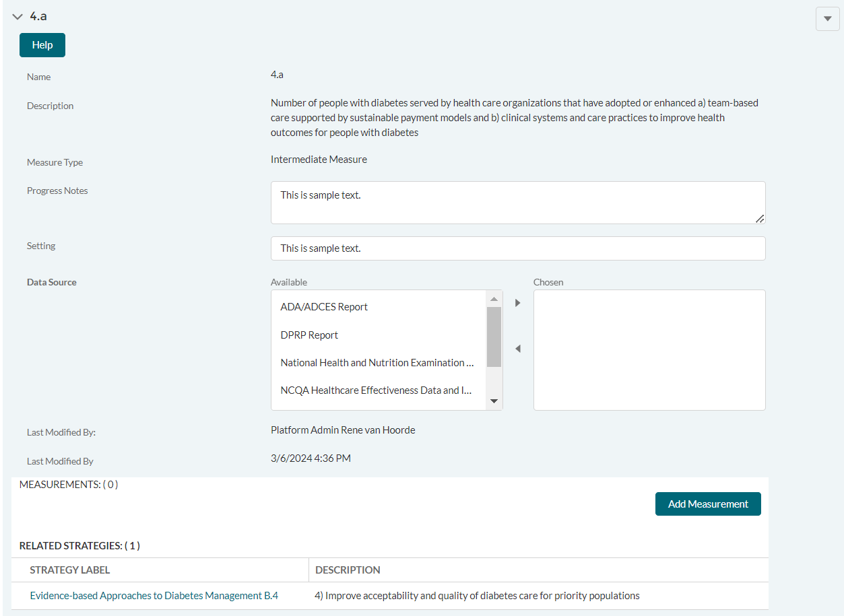This screenshot has height=616, width=844.
Task: Focus the Setting text field
Action: tap(517, 248)
